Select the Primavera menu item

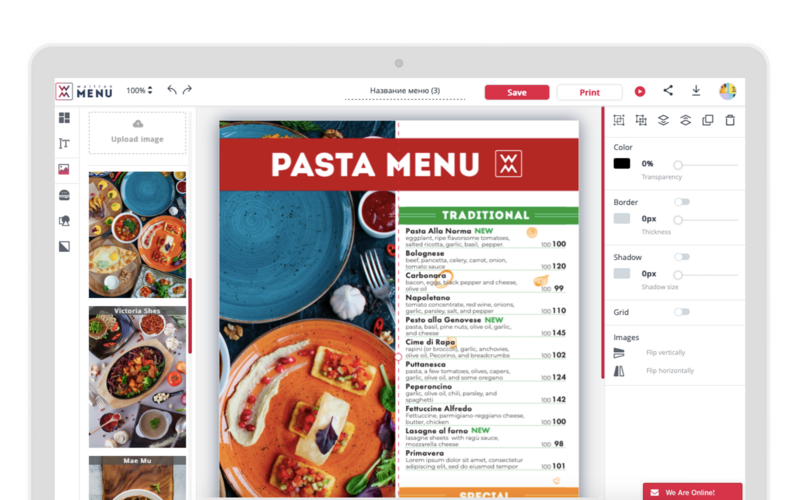coord(486,460)
